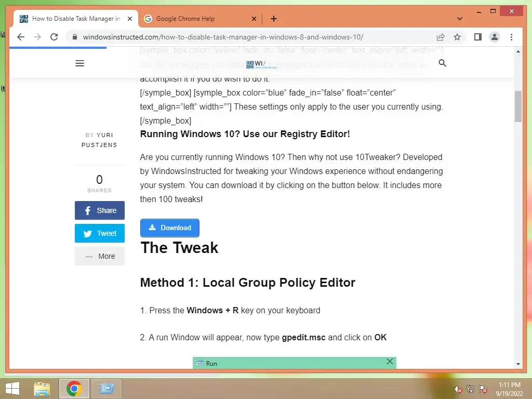Viewport: 532px width, 399px height.
Task: Open the site search magnifier
Action: pyautogui.click(x=443, y=63)
